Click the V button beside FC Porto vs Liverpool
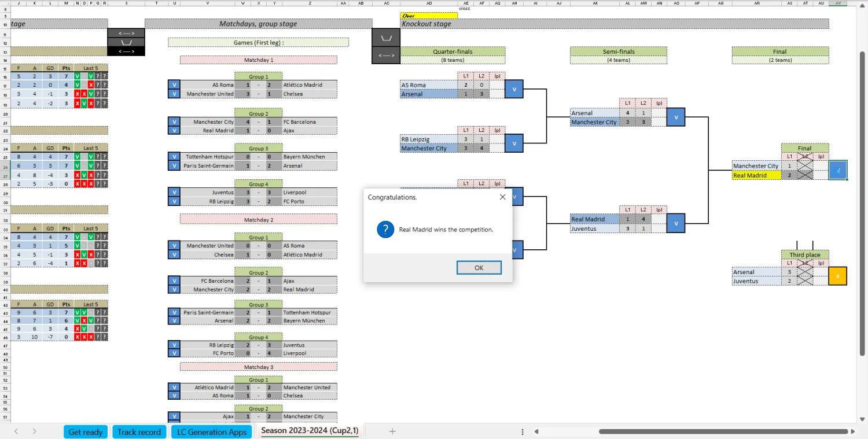This screenshot has height=439, width=868. (x=174, y=353)
